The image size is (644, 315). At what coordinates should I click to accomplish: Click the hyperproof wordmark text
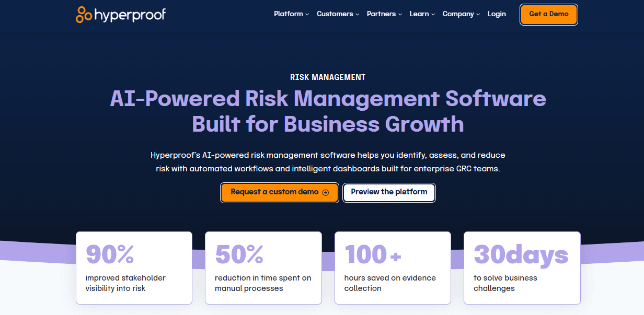tap(130, 15)
